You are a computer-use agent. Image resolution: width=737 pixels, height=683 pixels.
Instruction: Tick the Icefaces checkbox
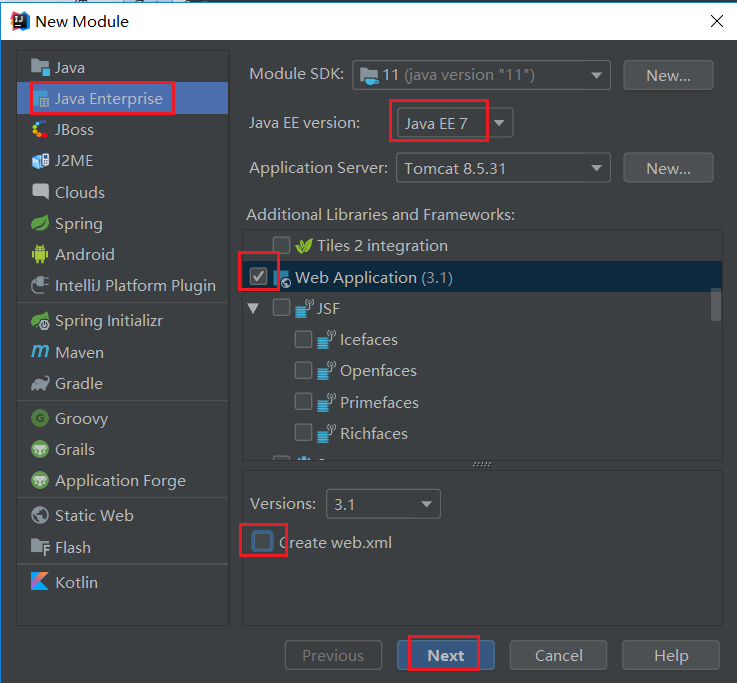[303, 339]
